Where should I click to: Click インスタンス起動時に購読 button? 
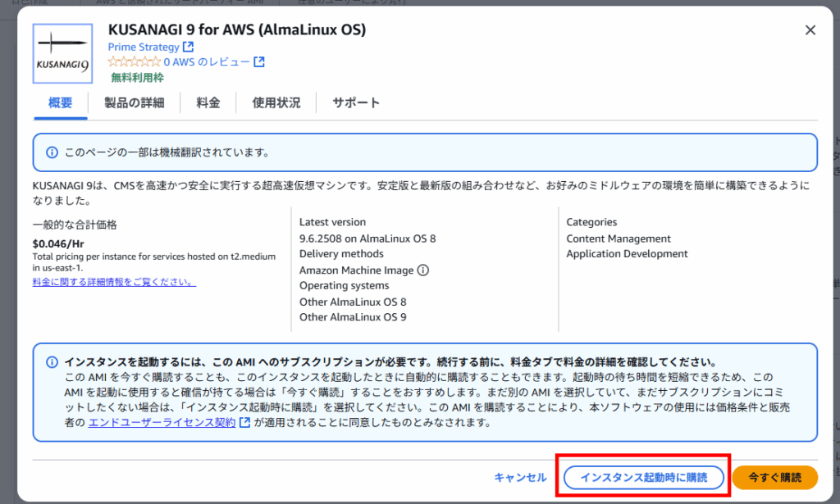644,477
